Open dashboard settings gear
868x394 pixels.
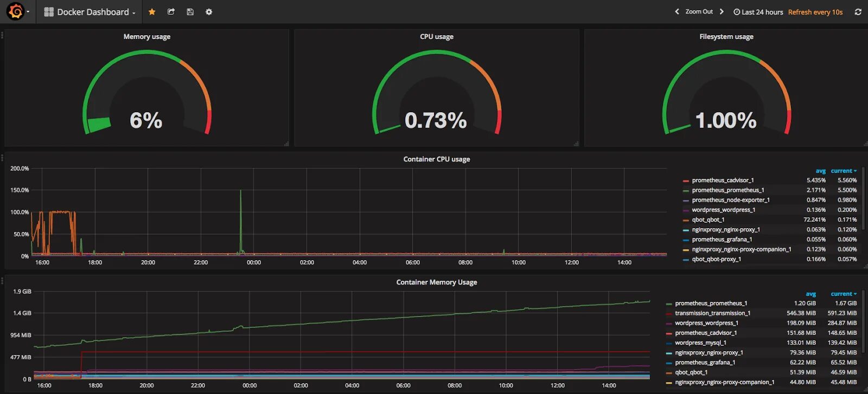tap(209, 12)
